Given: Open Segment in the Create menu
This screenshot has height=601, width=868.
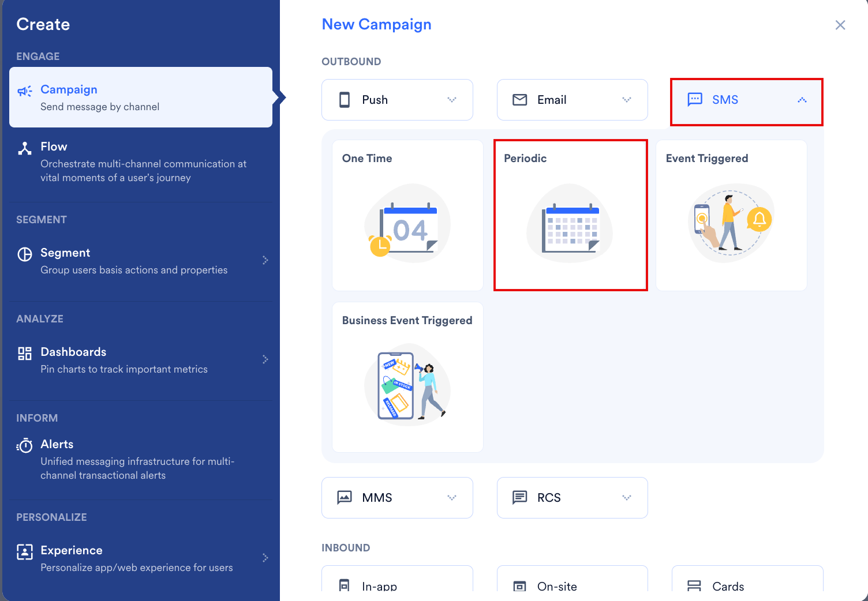Looking at the screenshot, I should coord(141,261).
